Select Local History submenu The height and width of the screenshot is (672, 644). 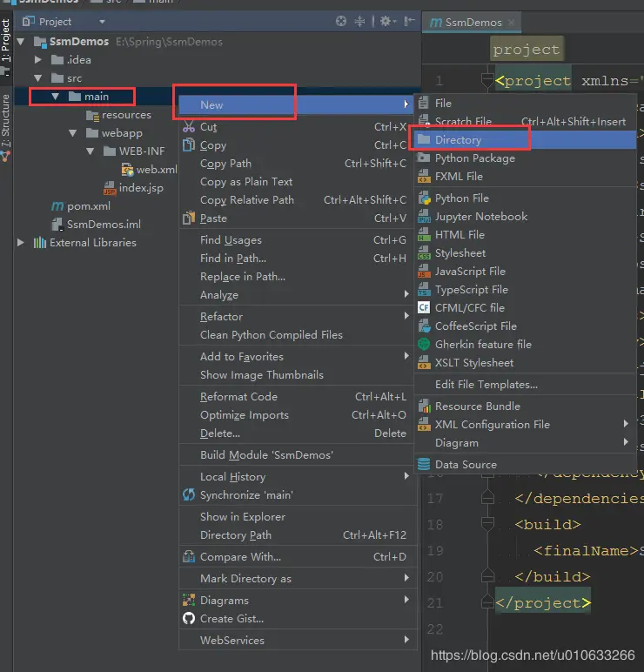296,476
